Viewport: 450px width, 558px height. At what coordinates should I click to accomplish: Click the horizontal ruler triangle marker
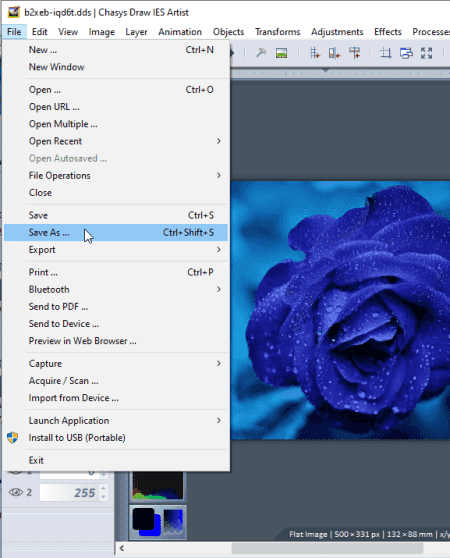(x=325, y=70)
